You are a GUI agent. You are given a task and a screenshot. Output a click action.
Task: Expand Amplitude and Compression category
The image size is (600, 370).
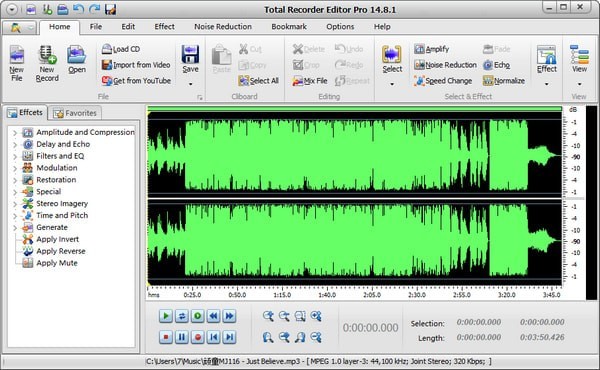pos(15,133)
